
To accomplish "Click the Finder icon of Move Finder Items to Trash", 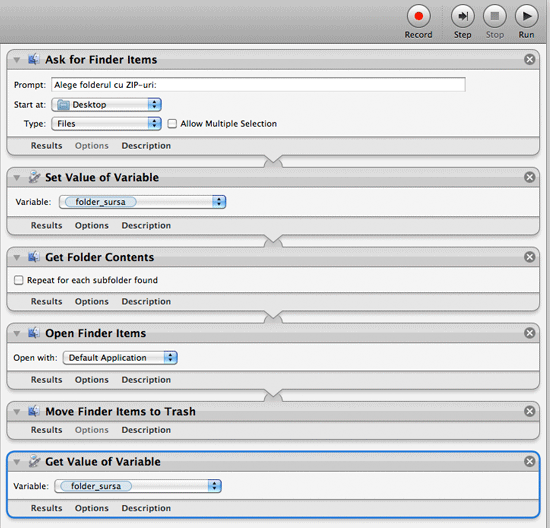I will tap(34, 411).
